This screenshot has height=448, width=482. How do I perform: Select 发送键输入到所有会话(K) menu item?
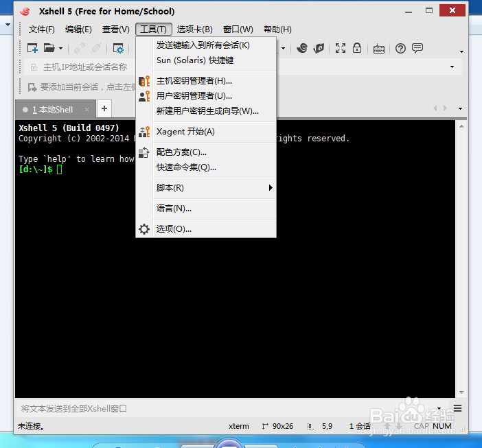(x=206, y=45)
